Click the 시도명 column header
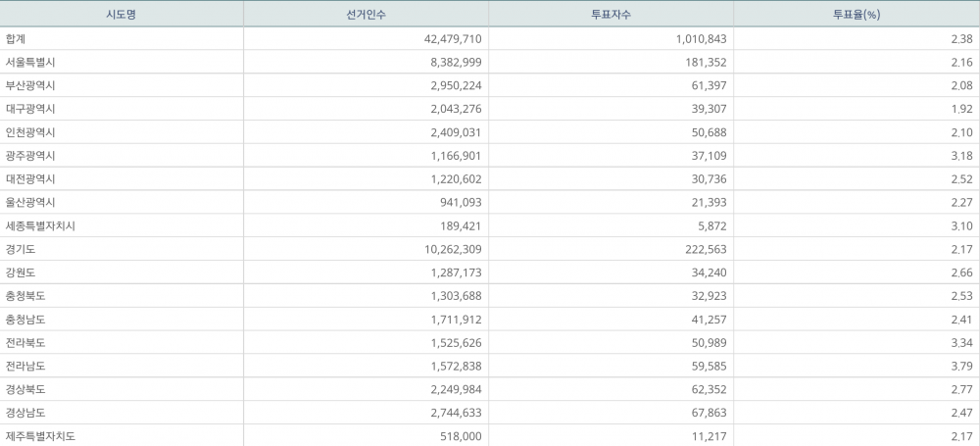 122,14
